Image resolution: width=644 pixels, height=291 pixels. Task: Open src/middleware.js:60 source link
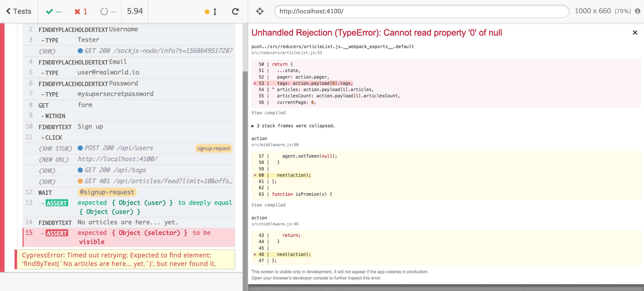[275, 145]
